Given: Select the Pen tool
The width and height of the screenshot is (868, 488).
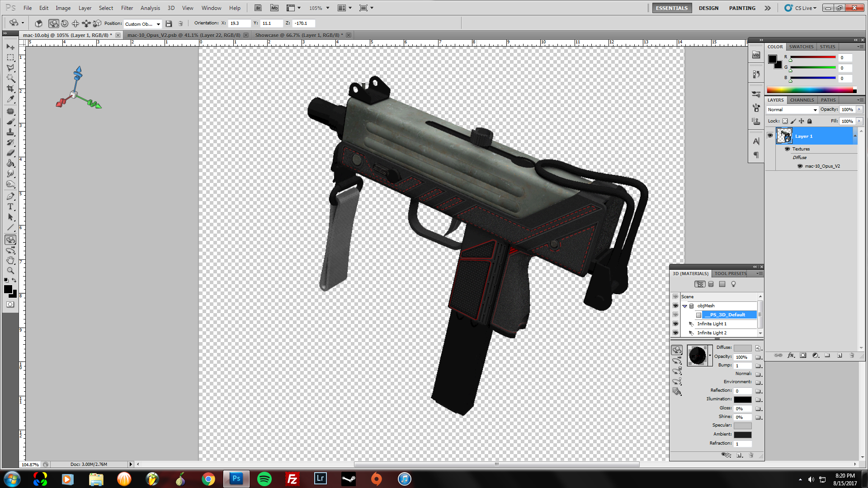Looking at the screenshot, I should [10, 196].
